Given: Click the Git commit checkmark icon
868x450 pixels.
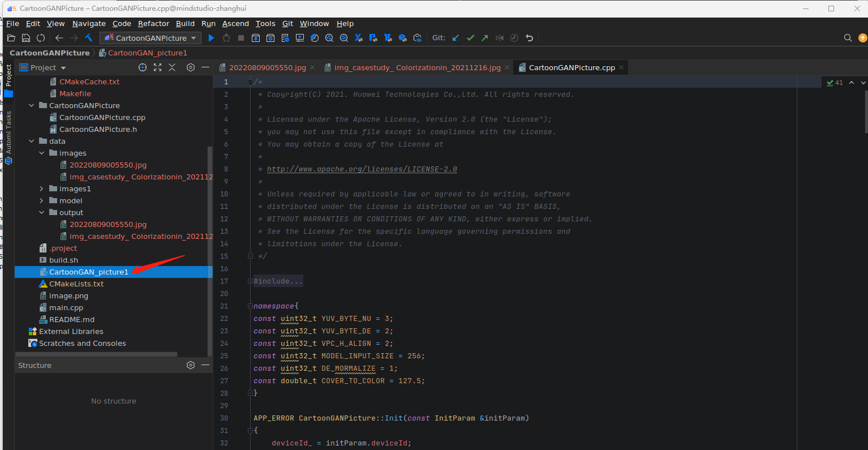Looking at the screenshot, I should tap(470, 38).
